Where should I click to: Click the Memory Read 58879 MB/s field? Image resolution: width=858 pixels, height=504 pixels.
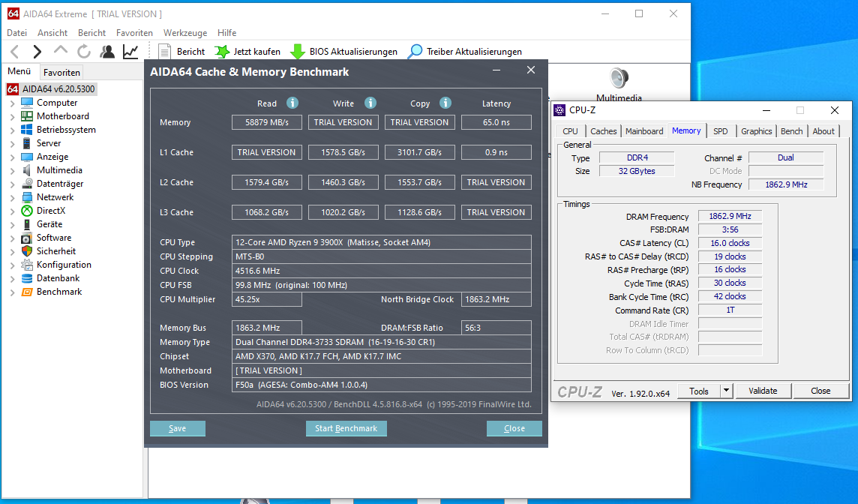click(266, 122)
